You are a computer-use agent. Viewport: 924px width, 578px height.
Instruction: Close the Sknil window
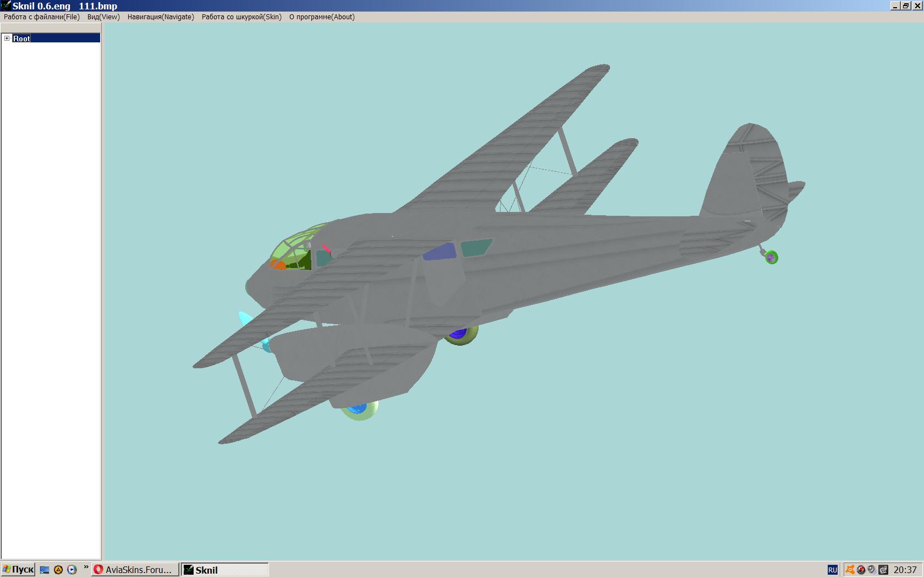(x=916, y=6)
